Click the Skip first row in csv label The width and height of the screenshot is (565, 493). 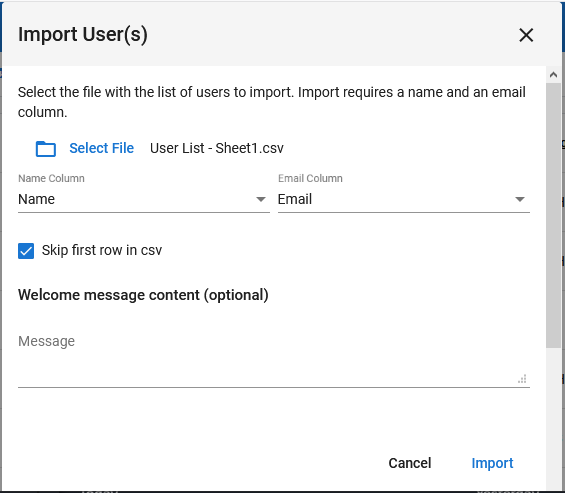coord(102,250)
